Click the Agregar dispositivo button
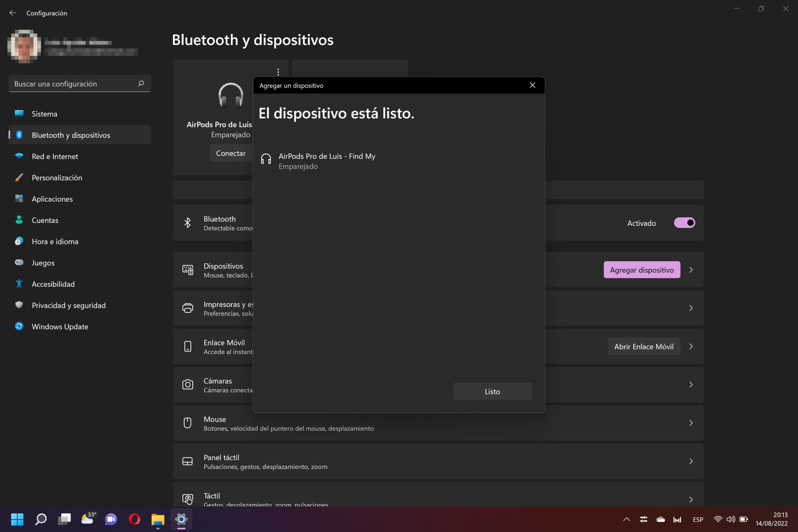 (642, 270)
